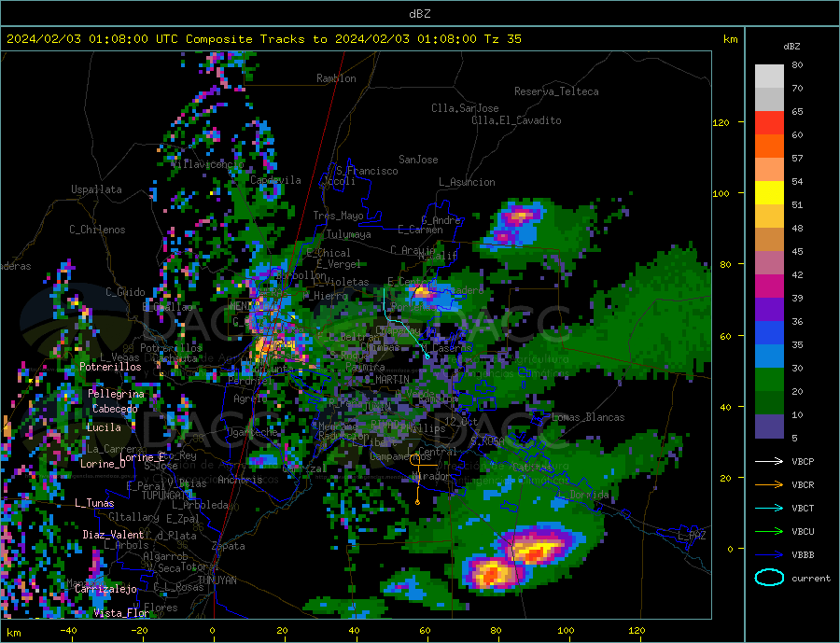Click the Lomas_Blancas place label
This screenshot has width=840, height=643.
pyautogui.click(x=588, y=417)
